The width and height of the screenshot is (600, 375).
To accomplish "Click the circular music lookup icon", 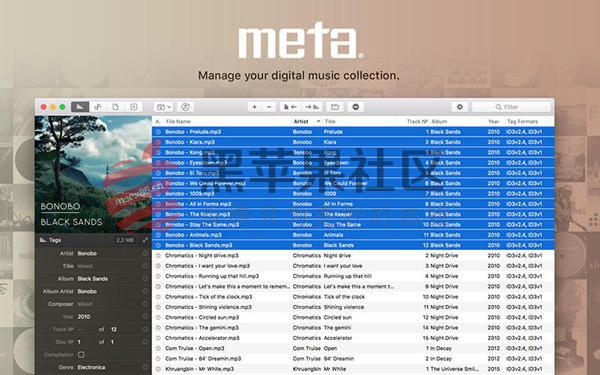I will coord(186,107).
